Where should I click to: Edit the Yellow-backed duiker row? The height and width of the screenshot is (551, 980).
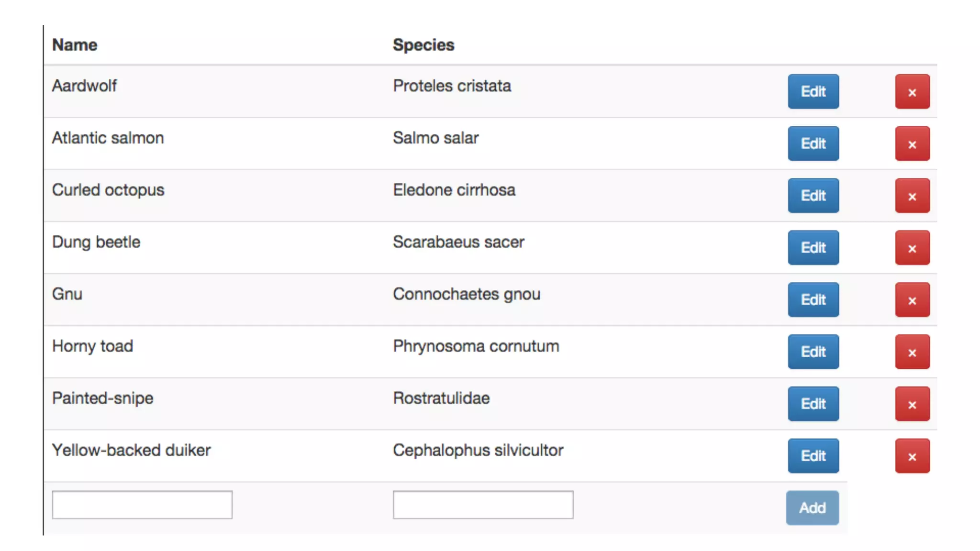[x=813, y=456]
